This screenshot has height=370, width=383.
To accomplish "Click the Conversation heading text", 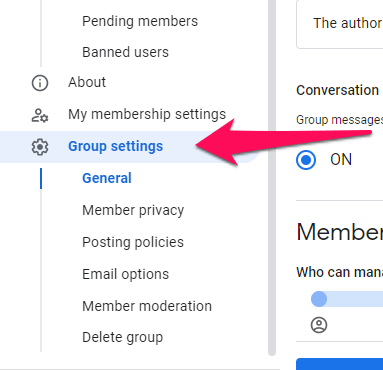I will coord(337,90).
